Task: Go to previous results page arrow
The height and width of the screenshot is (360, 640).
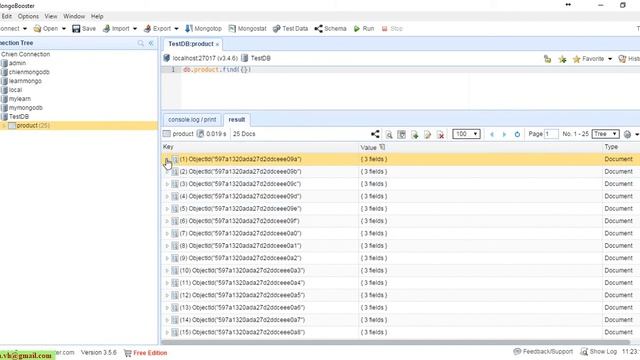Action: coord(492,134)
